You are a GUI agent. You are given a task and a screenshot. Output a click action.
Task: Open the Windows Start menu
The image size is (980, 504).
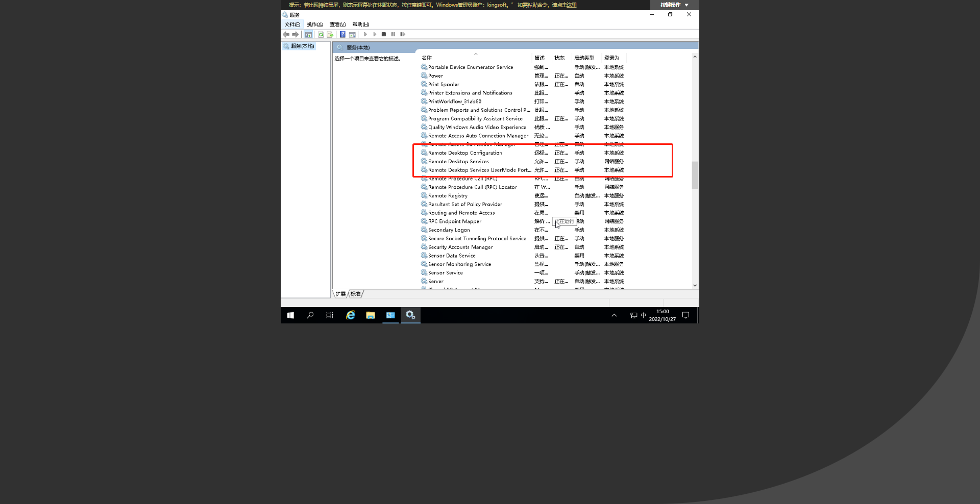coord(290,315)
